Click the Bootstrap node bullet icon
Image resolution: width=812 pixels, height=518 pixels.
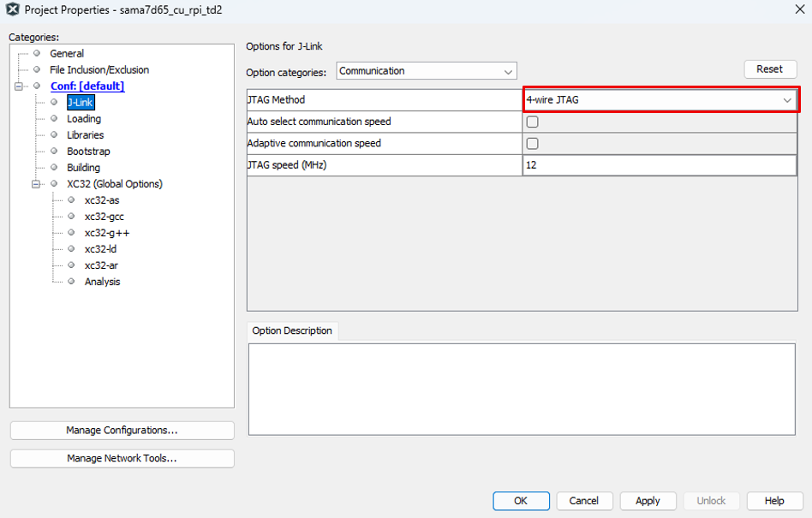[x=54, y=152]
